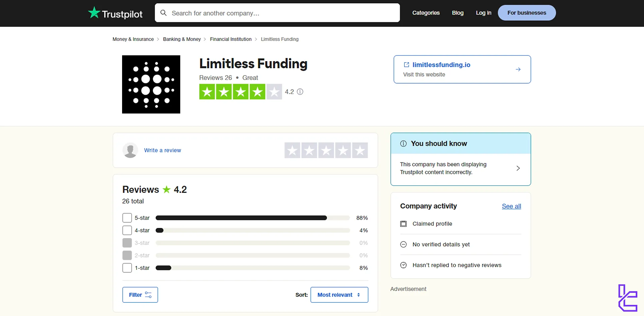This screenshot has width=644, height=316.
Task: Click the 1-star 8% rating bar
Action: coord(253,268)
